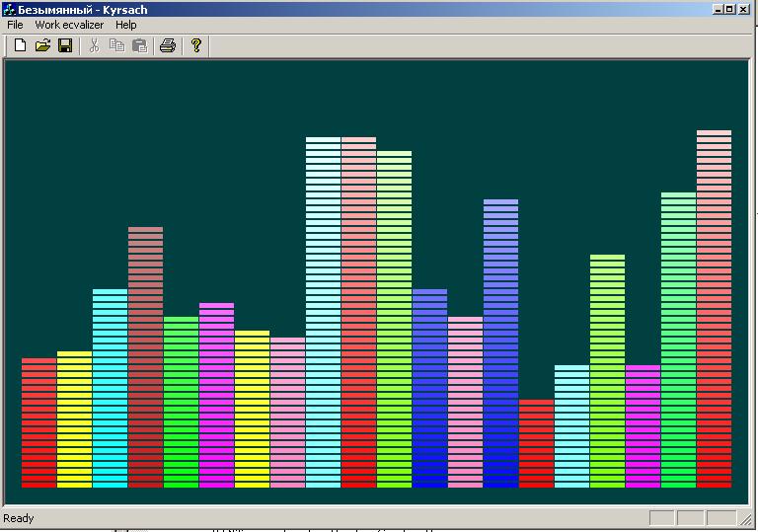758x532 pixels.
Task: Click the tallest pink bar at right end
Action: pyautogui.click(x=714, y=309)
